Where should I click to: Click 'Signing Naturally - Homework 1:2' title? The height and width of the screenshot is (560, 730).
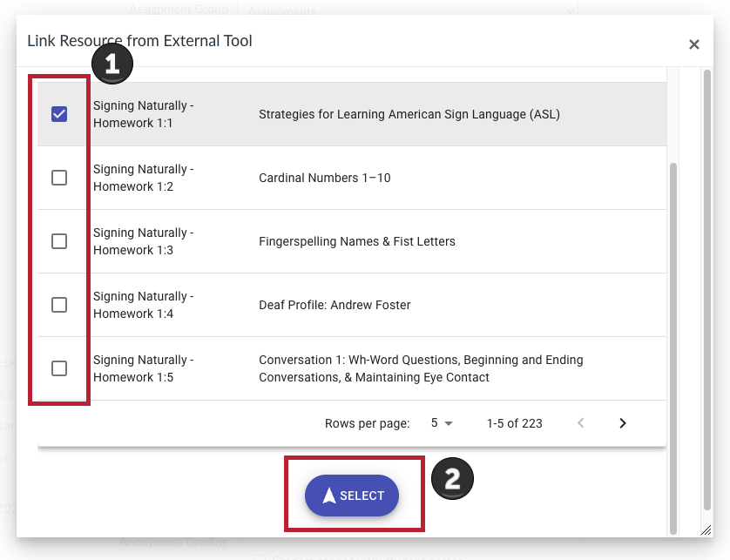(x=144, y=178)
